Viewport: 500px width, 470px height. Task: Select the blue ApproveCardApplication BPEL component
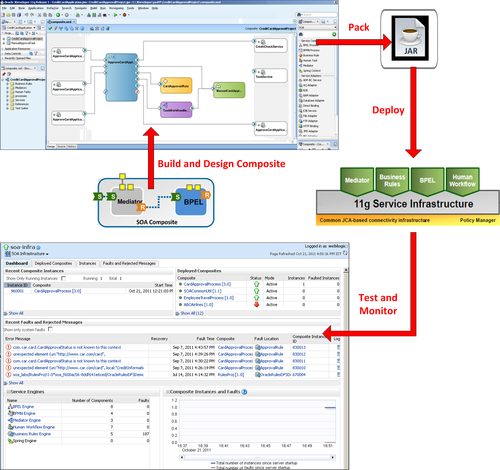(121, 77)
